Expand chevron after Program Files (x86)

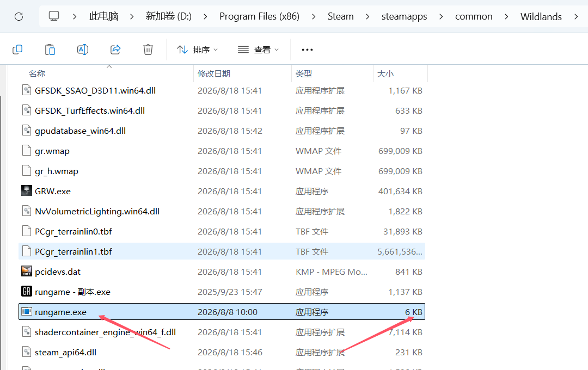(x=314, y=16)
